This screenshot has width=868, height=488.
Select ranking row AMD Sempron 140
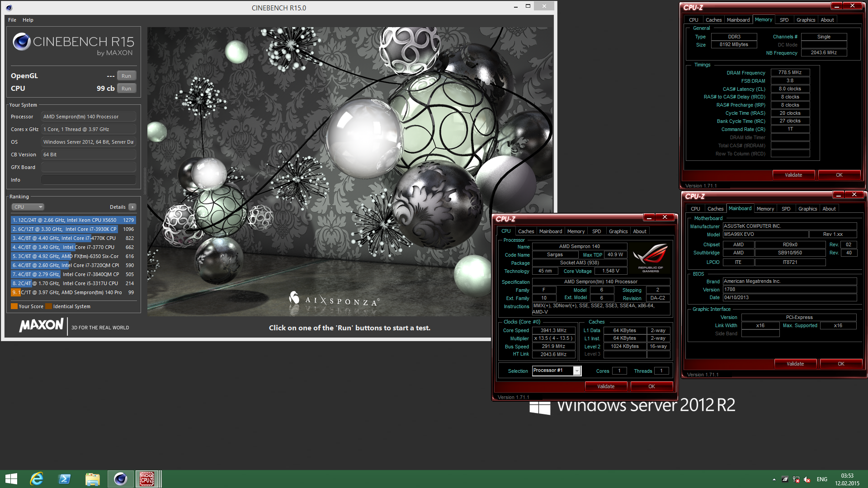tap(73, 292)
